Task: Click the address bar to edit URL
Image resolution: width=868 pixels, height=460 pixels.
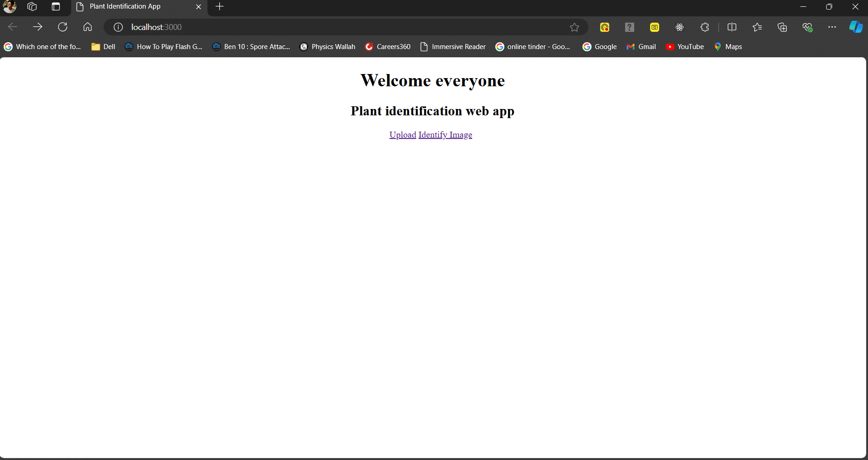Action: (318, 27)
